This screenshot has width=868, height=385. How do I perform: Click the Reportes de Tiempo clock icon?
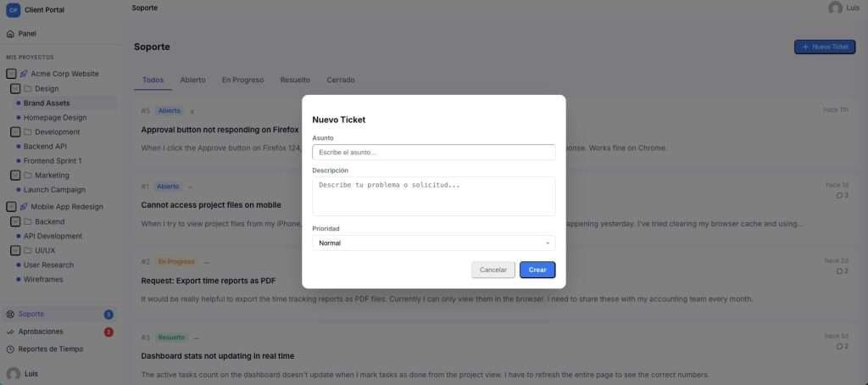coord(10,349)
